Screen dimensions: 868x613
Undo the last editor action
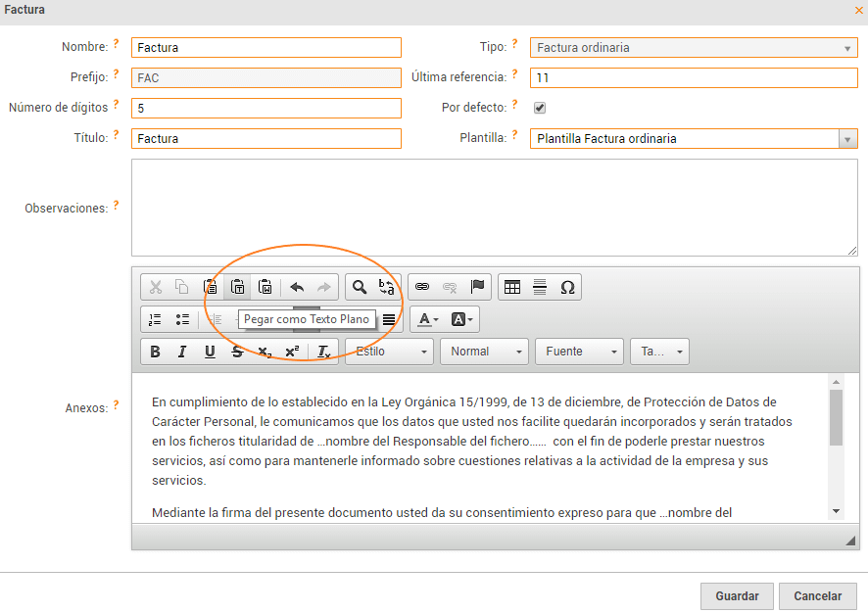coord(297,287)
